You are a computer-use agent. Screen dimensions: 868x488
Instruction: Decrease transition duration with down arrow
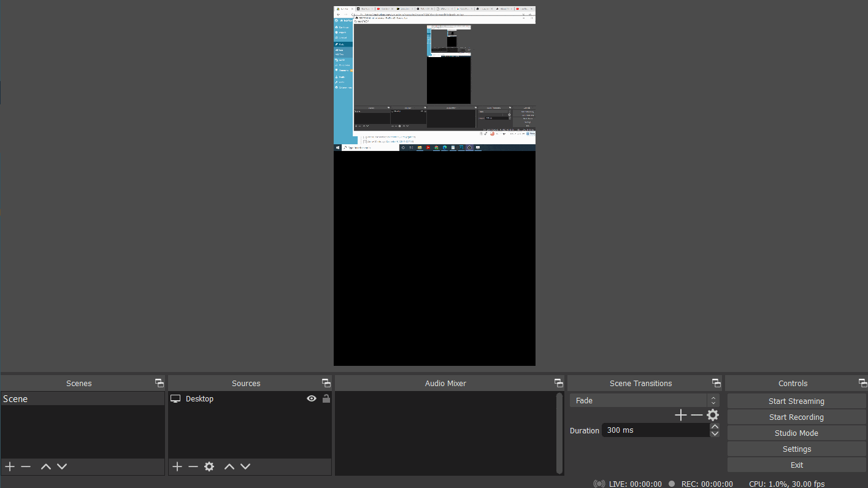pos(715,434)
